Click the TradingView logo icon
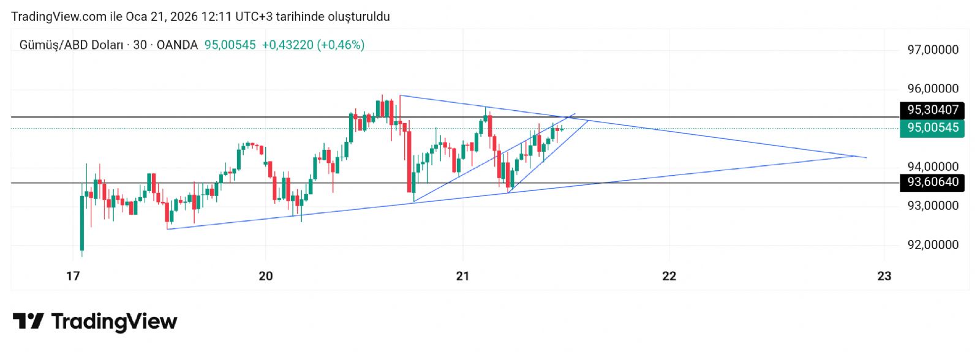Viewport: 980px width, 352px height. tap(28, 321)
